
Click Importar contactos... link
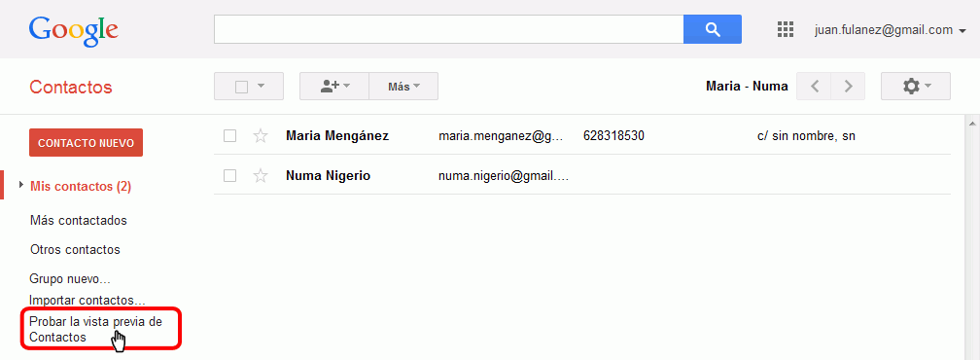87,300
